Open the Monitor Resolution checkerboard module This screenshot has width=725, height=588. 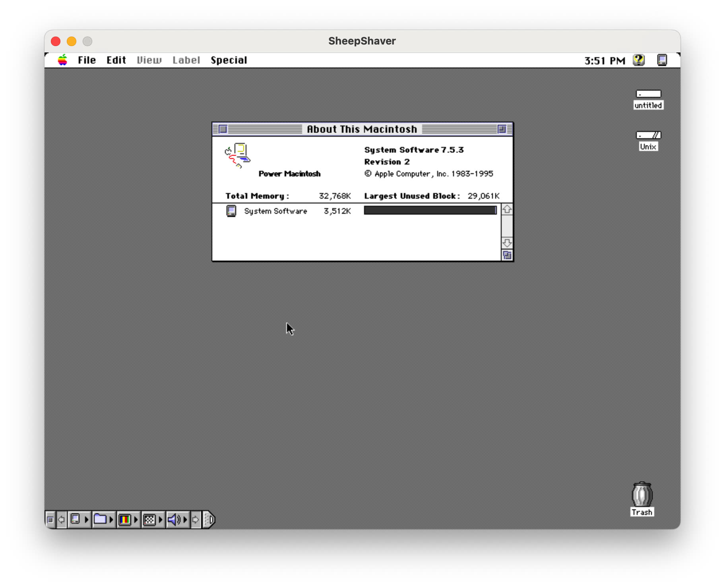coord(153,519)
